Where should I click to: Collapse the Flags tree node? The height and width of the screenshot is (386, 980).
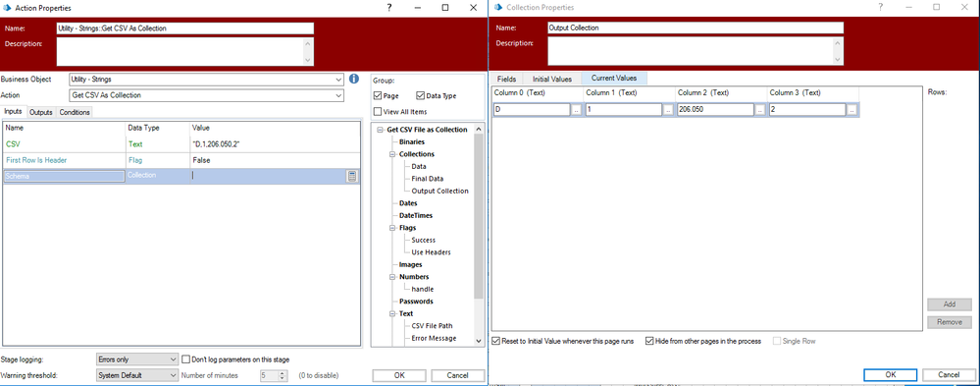[392, 228]
